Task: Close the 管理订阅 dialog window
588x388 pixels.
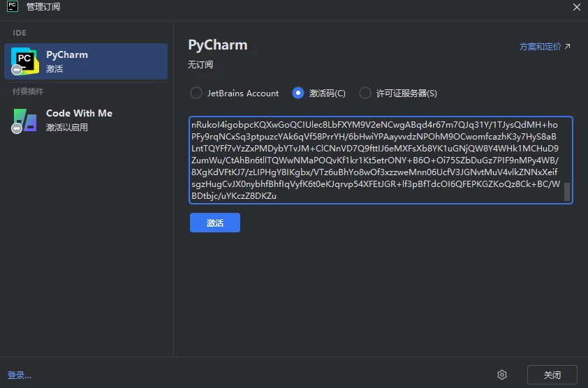Action: pyautogui.click(x=577, y=7)
